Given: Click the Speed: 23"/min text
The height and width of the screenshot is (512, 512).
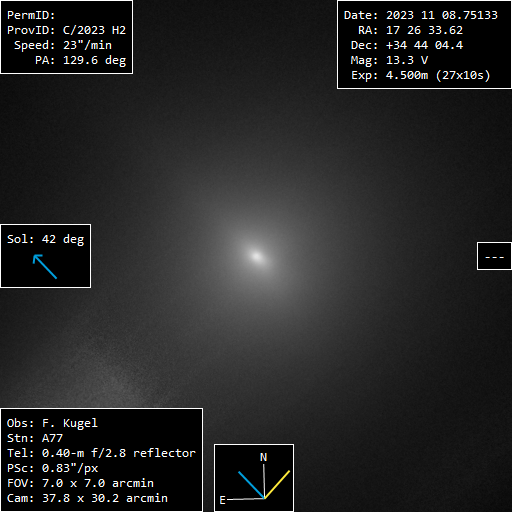Looking at the screenshot, I should point(63,45).
